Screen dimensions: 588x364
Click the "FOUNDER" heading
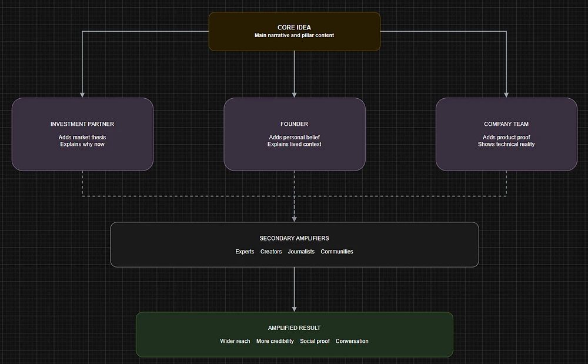coord(294,124)
